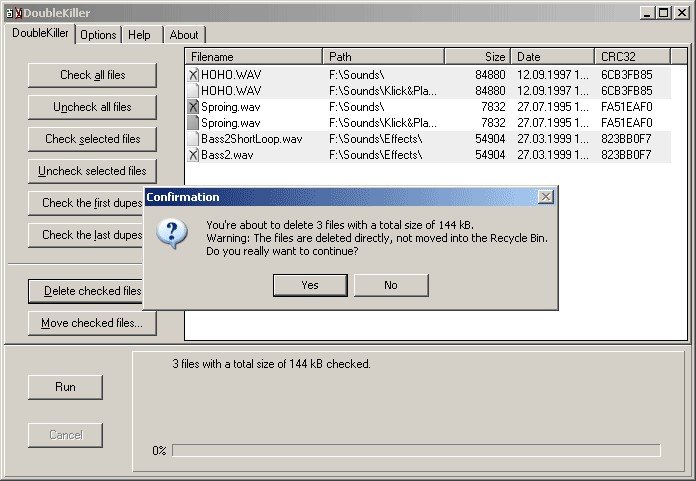Click Move checked files... button

point(92,323)
